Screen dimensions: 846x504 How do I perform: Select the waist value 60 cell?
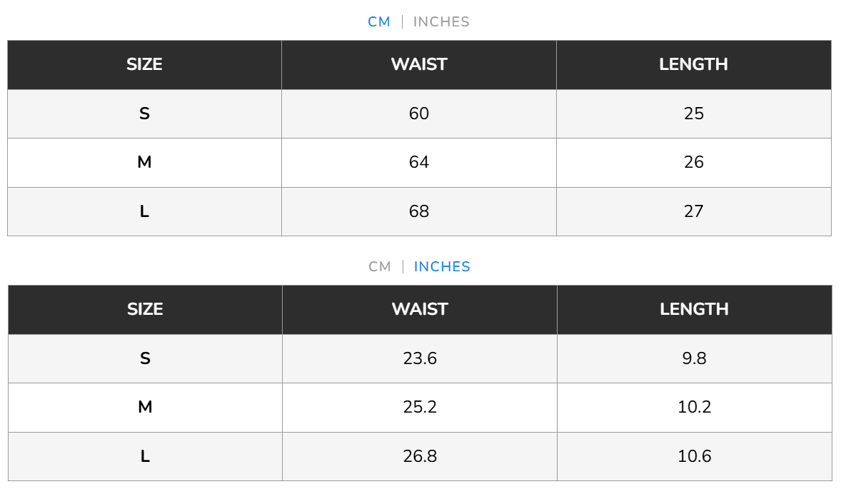pyautogui.click(x=419, y=114)
